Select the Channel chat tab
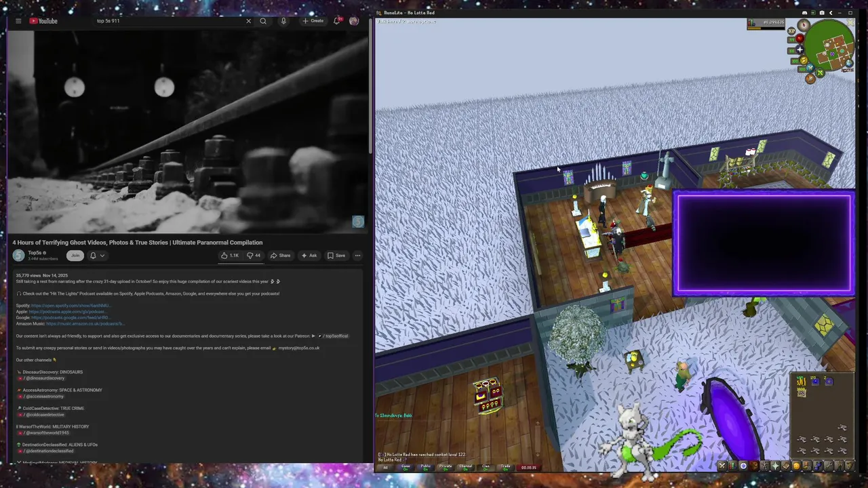This screenshot has width=868, height=488. pyautogui.click(x=466, y=467)
